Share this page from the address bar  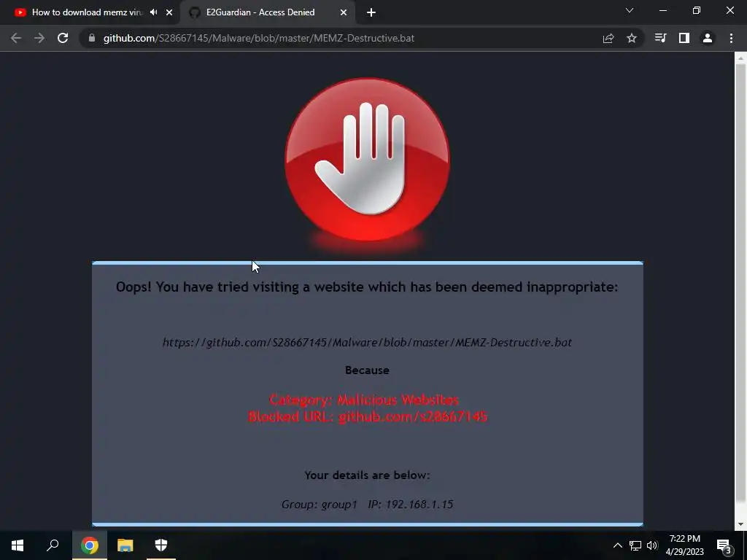click(x=608, y=38)
